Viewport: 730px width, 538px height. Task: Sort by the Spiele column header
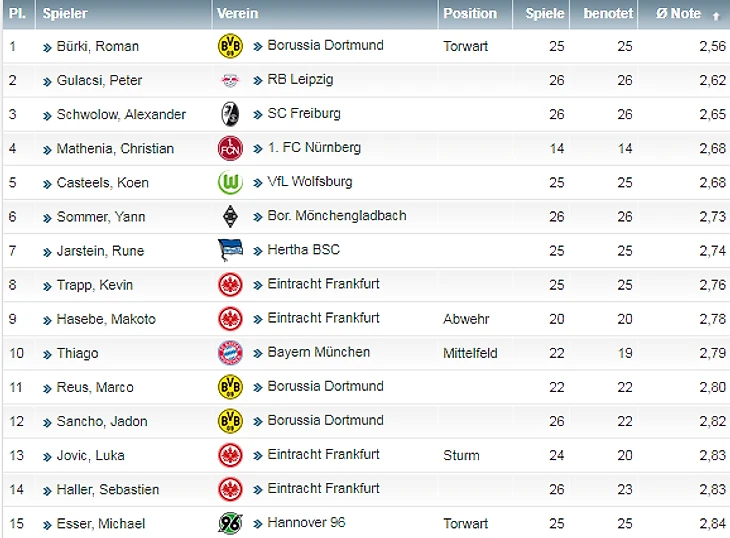pos(545,14)
